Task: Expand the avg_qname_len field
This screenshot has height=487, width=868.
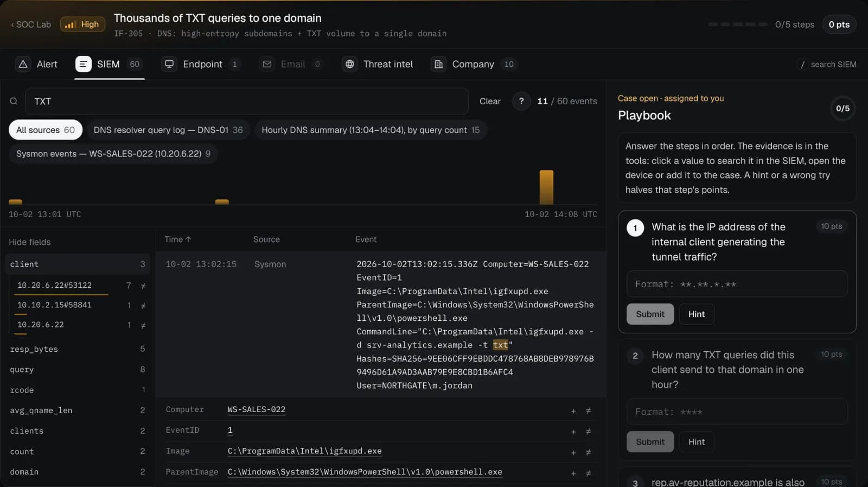Action: (x=78, y=410)
